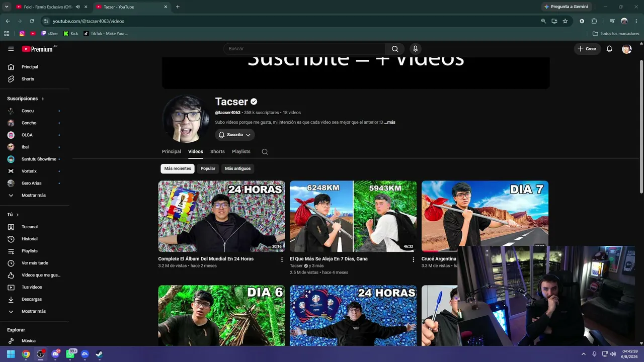Open EA app from taskbar

point(85,354)
